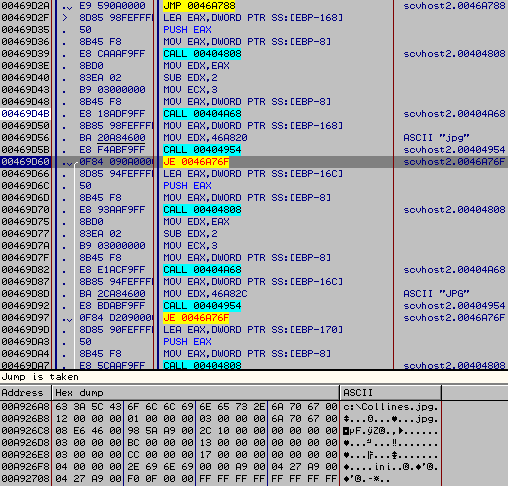The image size is (508, 486).
Task: Select PUSH EAX at address 00469D6C
Action: 187,186
